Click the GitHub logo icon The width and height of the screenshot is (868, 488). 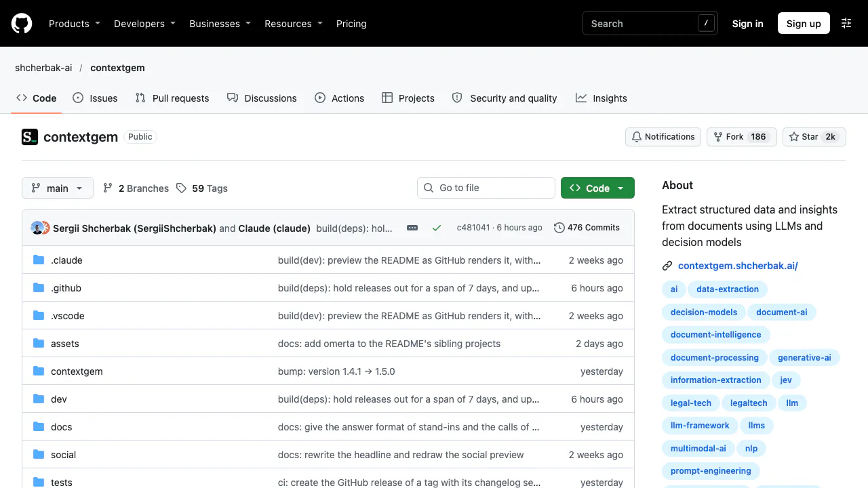22,24
